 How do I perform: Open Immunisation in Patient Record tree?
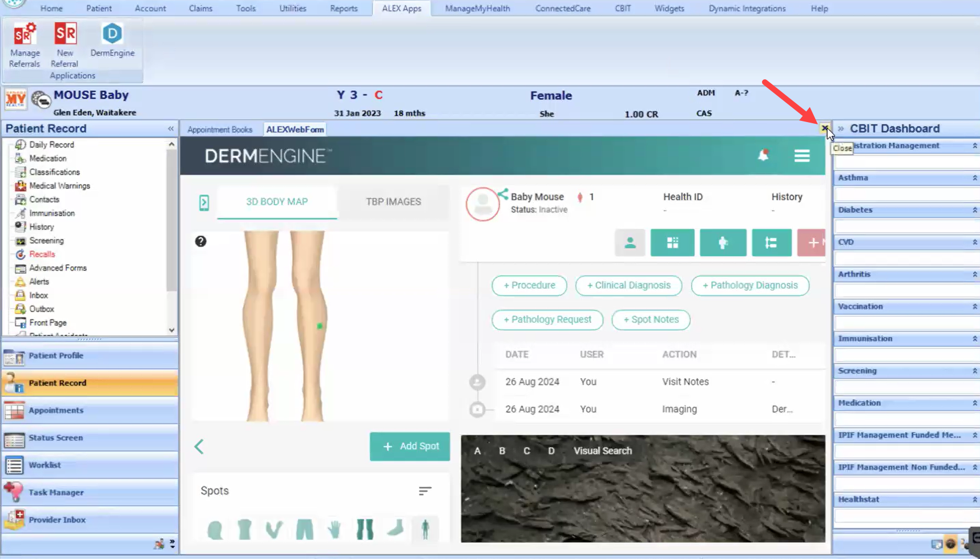pyautogui.click(x=52, y=213)
